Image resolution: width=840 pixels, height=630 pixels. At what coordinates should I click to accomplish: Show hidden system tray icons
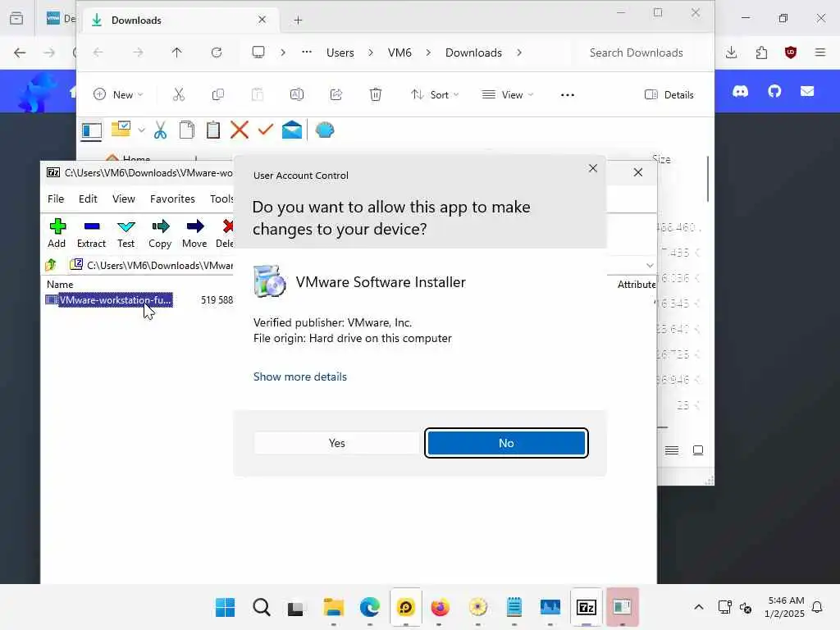coord(699,607)
